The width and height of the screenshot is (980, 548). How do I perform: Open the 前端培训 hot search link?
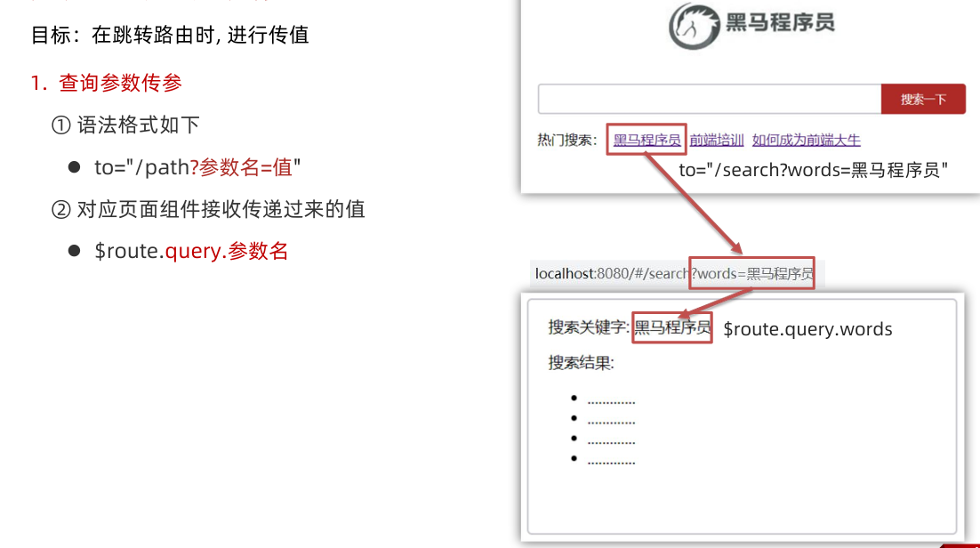pos(717,141)
